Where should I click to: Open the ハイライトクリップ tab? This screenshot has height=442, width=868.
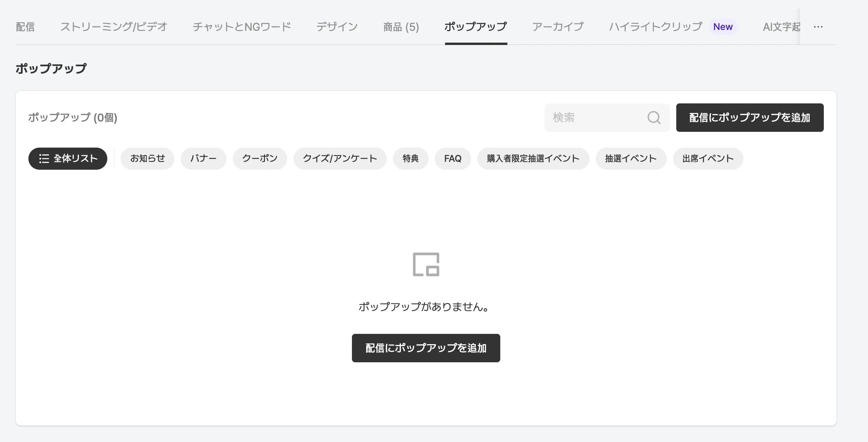(x=656, y=27)
